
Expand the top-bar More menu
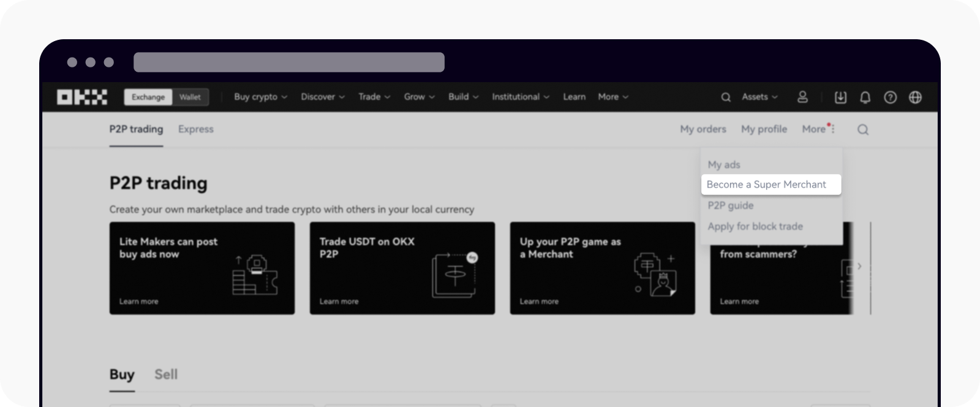(613, 97)
